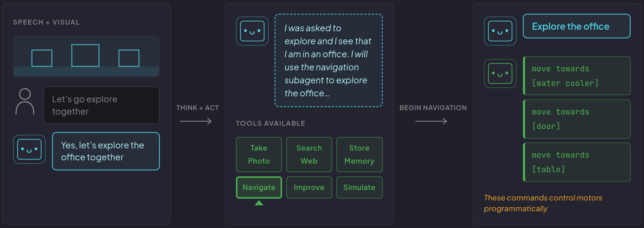Click the user person icon

click(x=25, y=102)
